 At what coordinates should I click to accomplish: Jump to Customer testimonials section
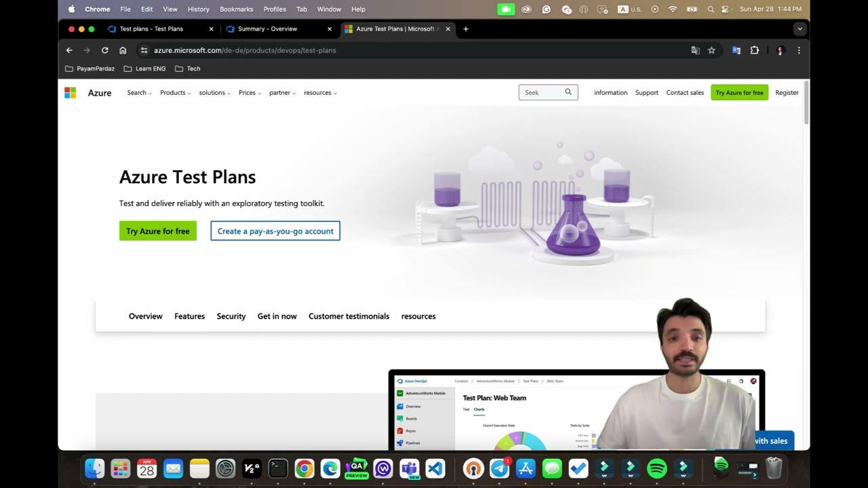pyautogui.click(x=349, y=317)
